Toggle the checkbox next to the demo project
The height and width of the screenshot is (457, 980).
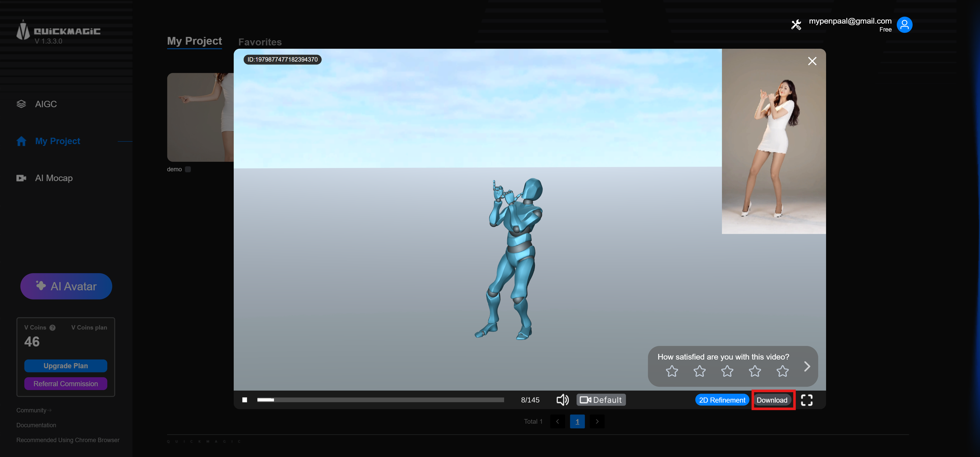pos(188,169)
